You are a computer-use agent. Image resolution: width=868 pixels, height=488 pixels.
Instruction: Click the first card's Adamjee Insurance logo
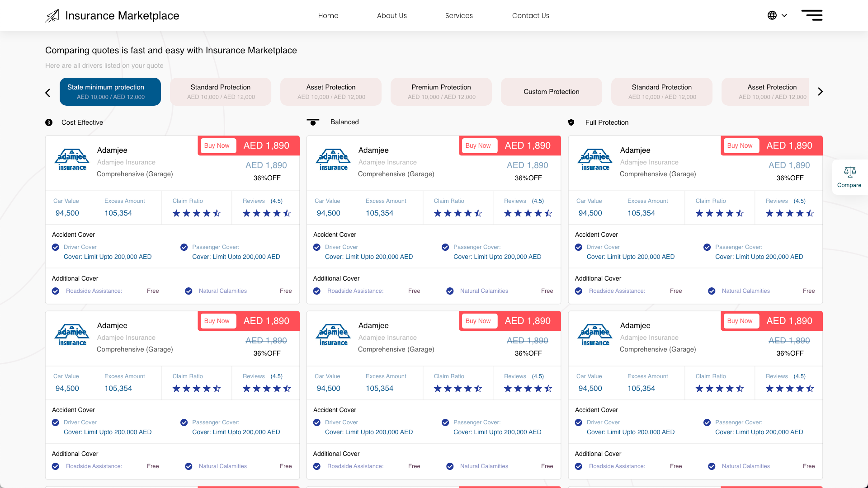coord(72,160)
